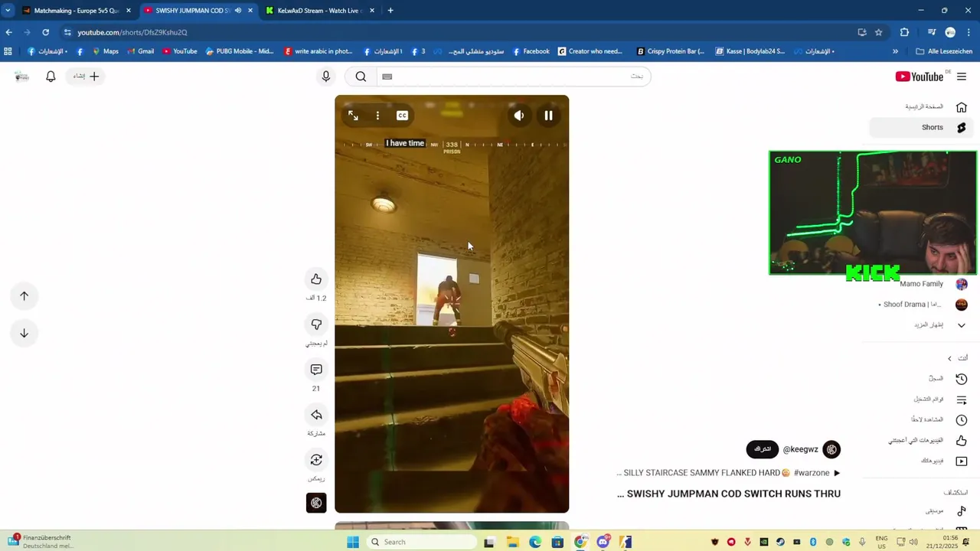Image resolution: width=980 pixels, height=551 pixels.
Task: Bookmark this page with star icon
Action: click(x=879, y=32)
